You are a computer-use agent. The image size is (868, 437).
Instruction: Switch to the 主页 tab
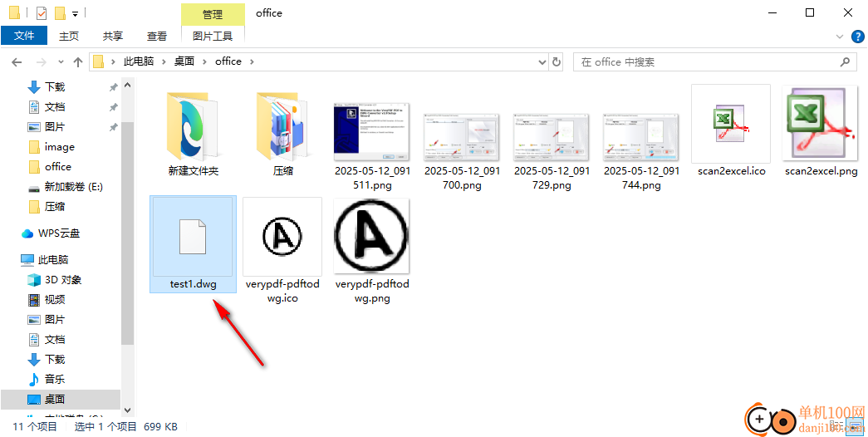pos(69,36)
